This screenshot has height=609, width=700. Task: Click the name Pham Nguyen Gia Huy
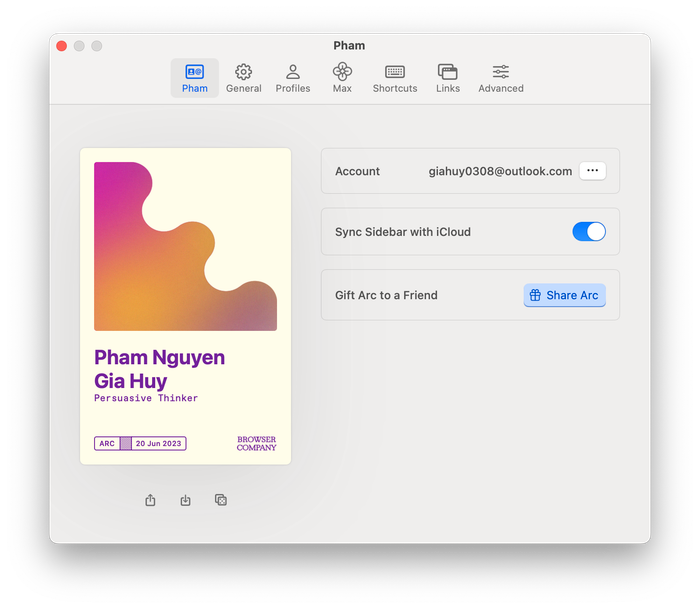tap(159, 369)
